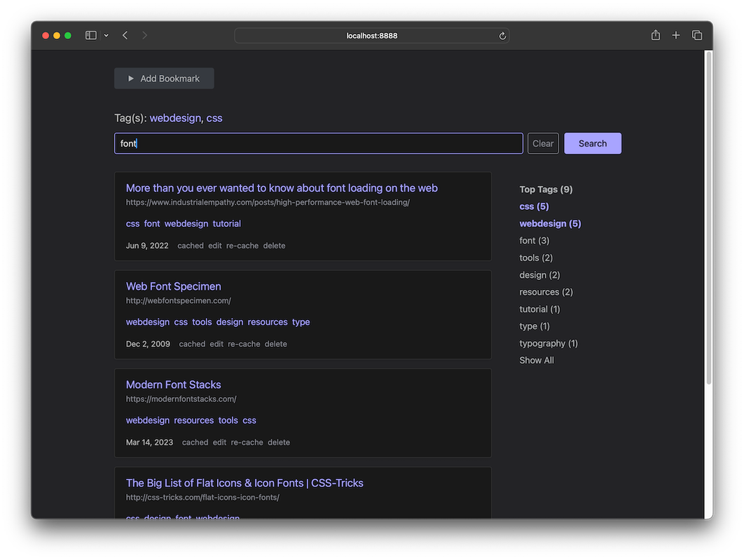Click the Clear button
The image size is (744, 560).
543,143
